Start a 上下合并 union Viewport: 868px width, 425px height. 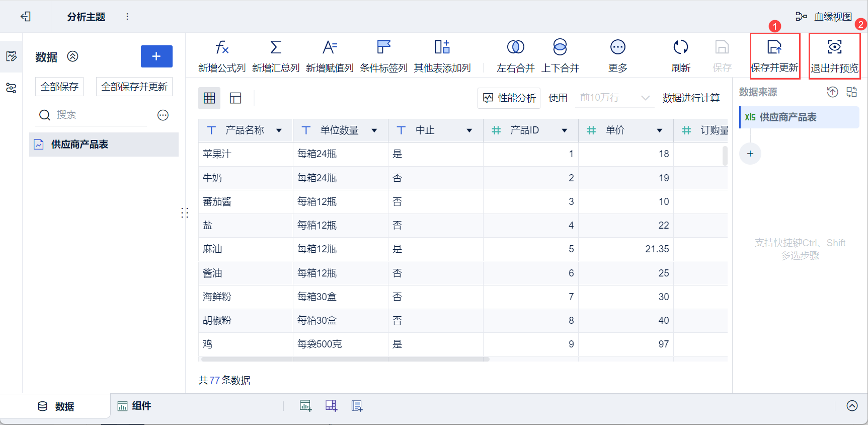[x=560, y=56]
